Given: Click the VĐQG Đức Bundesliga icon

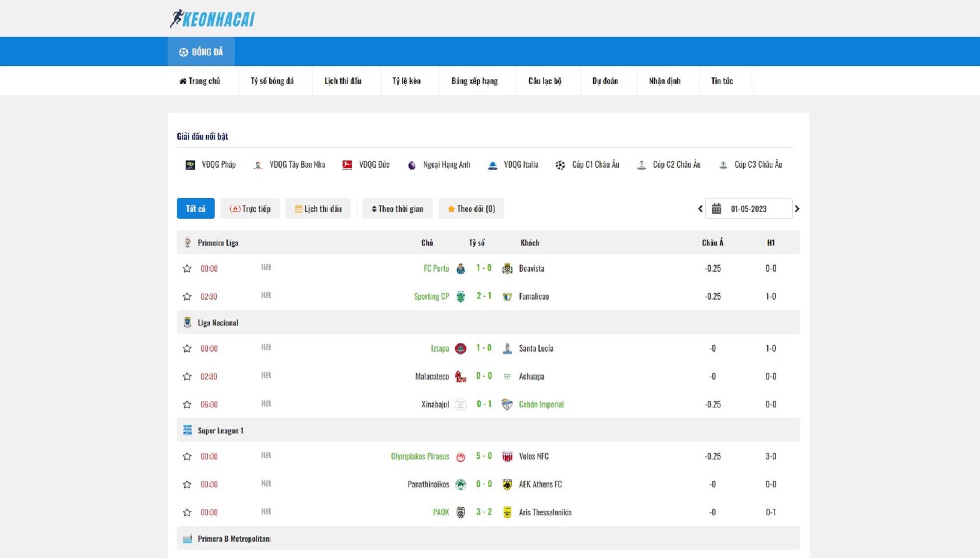Looking at the screenshot, I should [347, 165].
